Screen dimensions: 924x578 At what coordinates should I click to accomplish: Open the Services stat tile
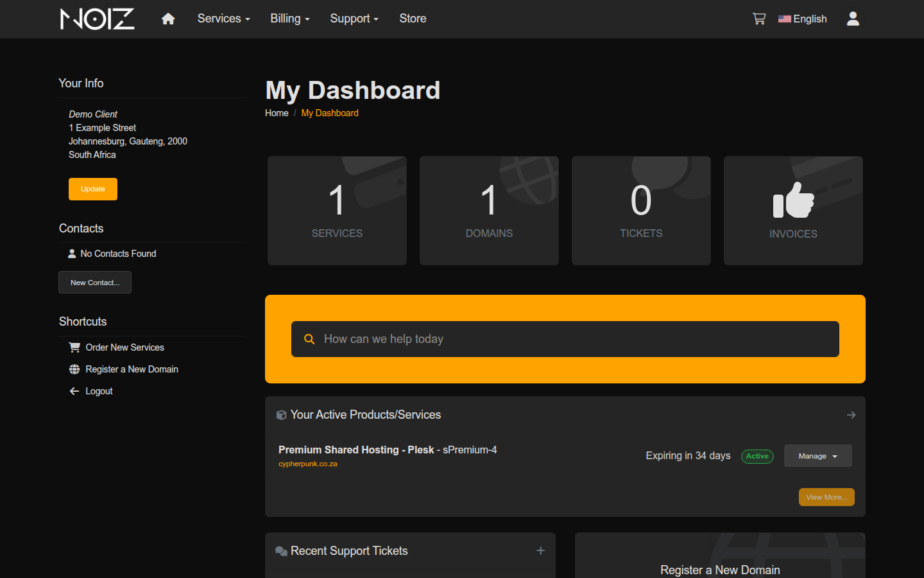point(337,211)
